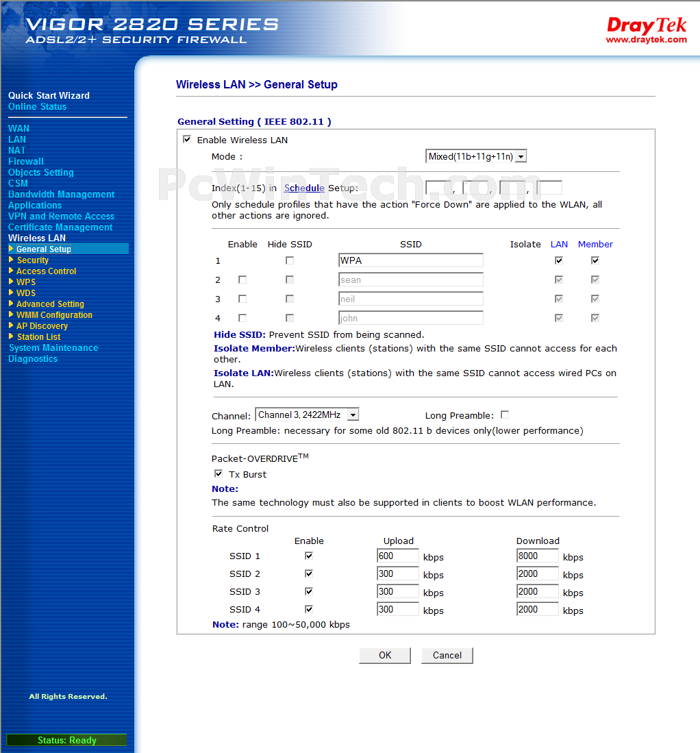Enable SSID 3 checkbox
Screen dimensions: 700x753
[242, 299]
